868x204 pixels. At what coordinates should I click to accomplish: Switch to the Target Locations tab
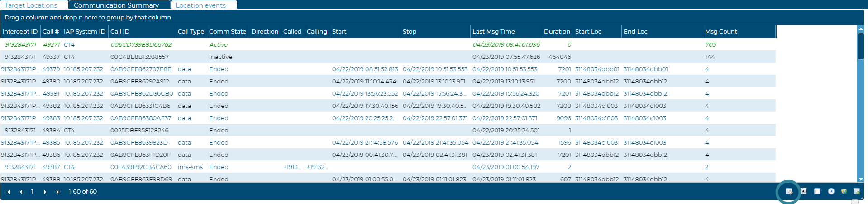point(31,5)
